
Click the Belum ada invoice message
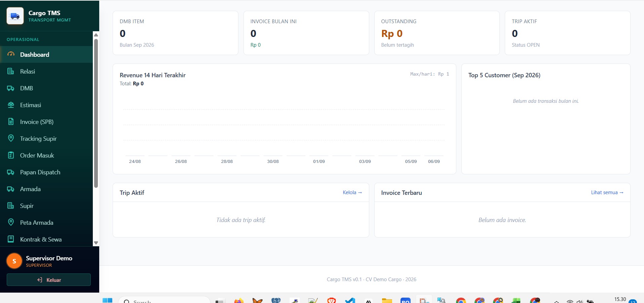pyautogui.click(x=502, y=220)
